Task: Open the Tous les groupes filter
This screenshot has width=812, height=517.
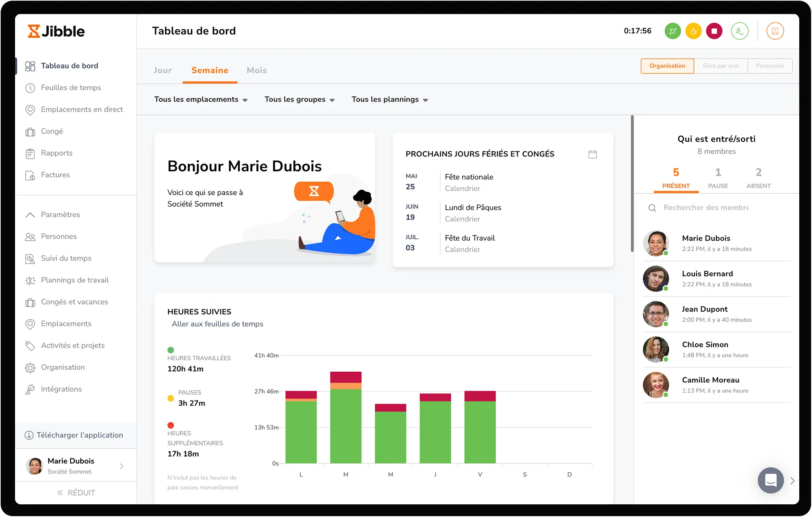Action: point(299,100)
